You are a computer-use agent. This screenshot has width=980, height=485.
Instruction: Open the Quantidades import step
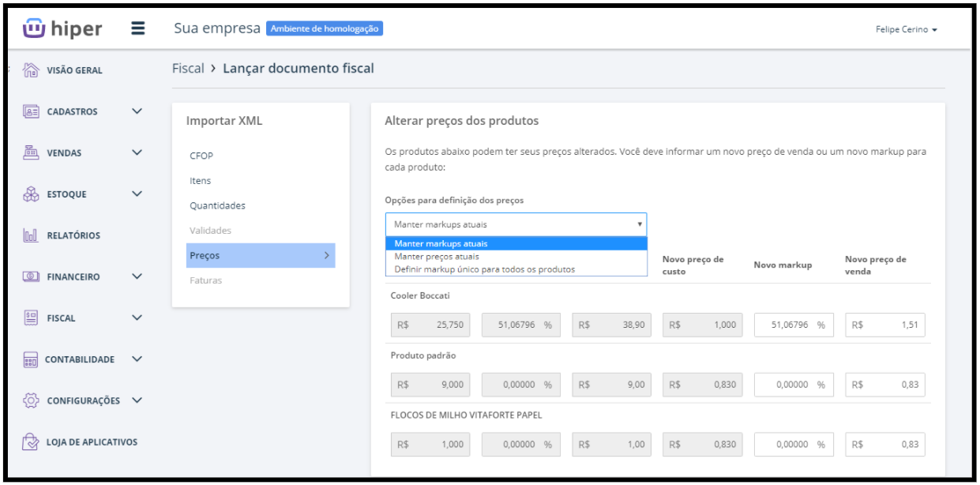tap(217, 205)
